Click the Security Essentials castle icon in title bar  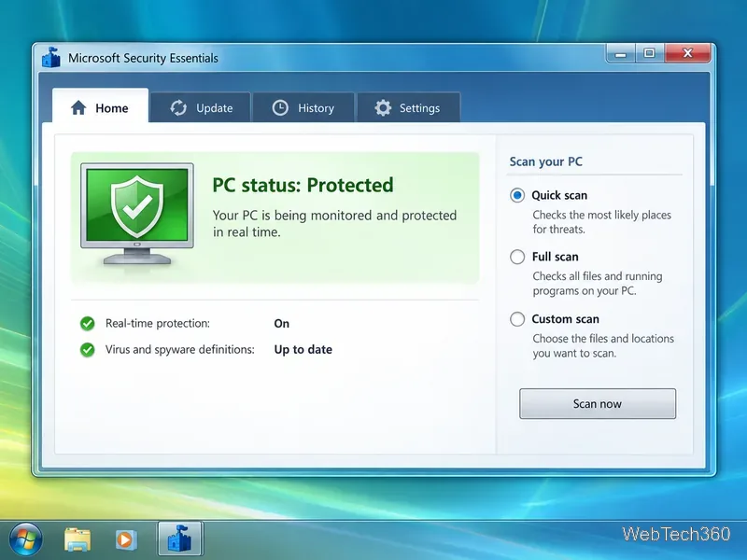pos(51,58)
